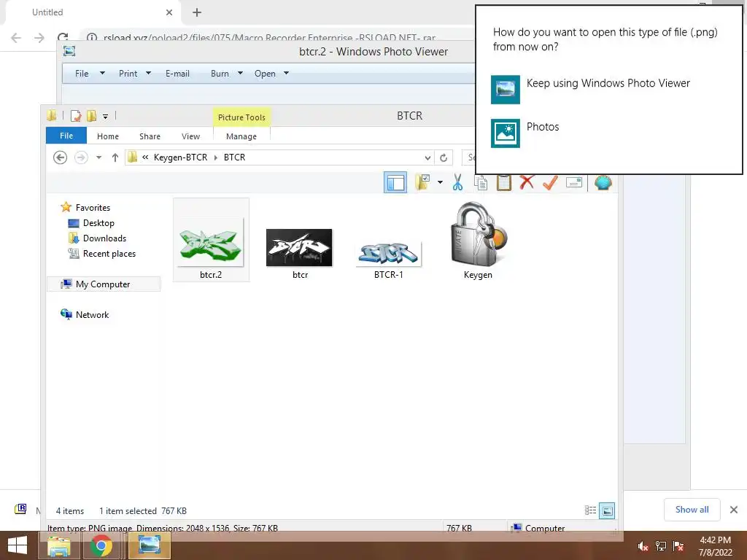Image resolution: width=747 pixels, height=560 pixels.
Task: Switch to Details view icon in status bar
Action: pos(590,510)
